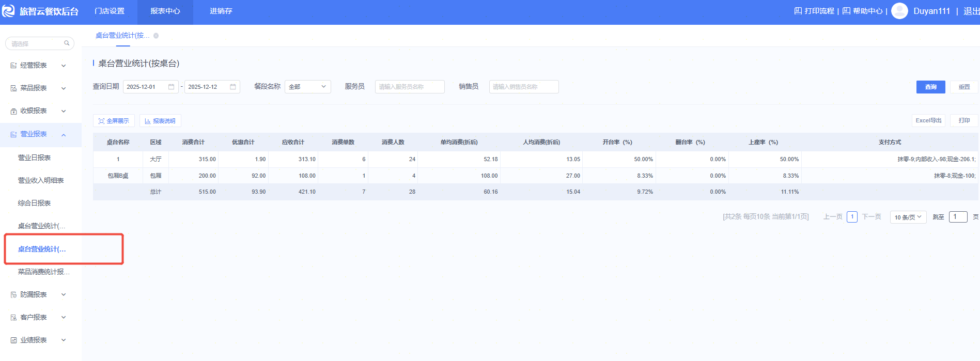
Task: Click the 收银报表 sidebar icon
Action: [x=13, y=111]
